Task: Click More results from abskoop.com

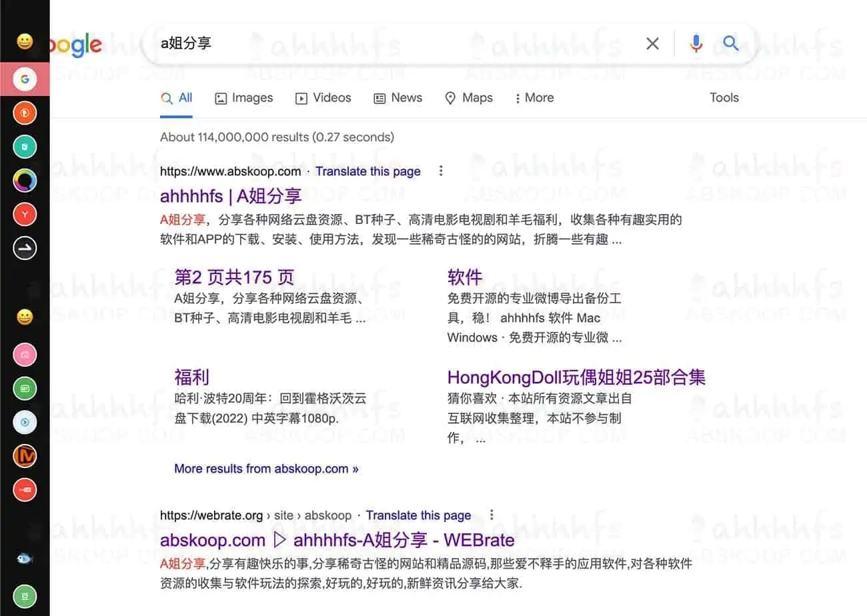Action: click(x=266, y=469)
